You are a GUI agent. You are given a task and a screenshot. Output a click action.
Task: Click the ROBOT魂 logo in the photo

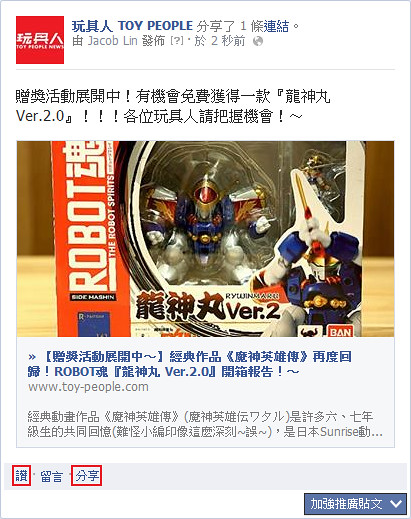[x=86, y=220]
